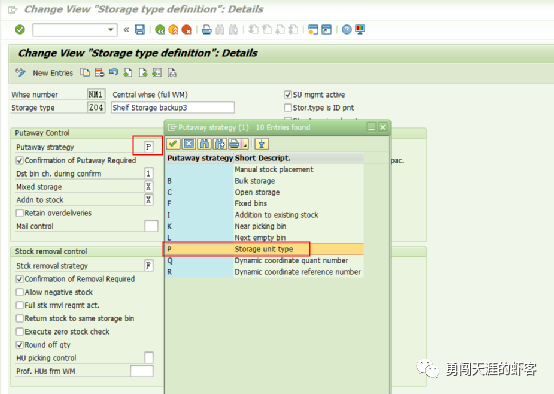The width and height of the screenshot is (554, 394).
Task: Toggle SU mgmt active checkbox
Action: [288, 95]
